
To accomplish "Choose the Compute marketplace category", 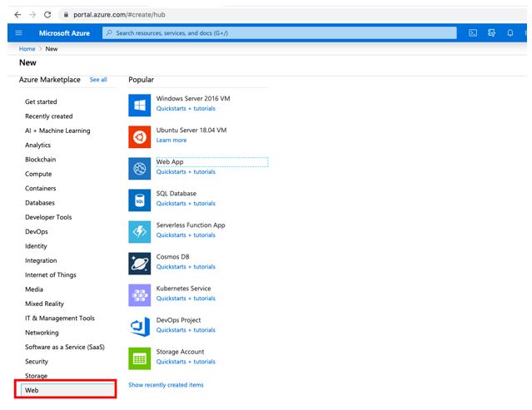I will click(x=38, y=174).
